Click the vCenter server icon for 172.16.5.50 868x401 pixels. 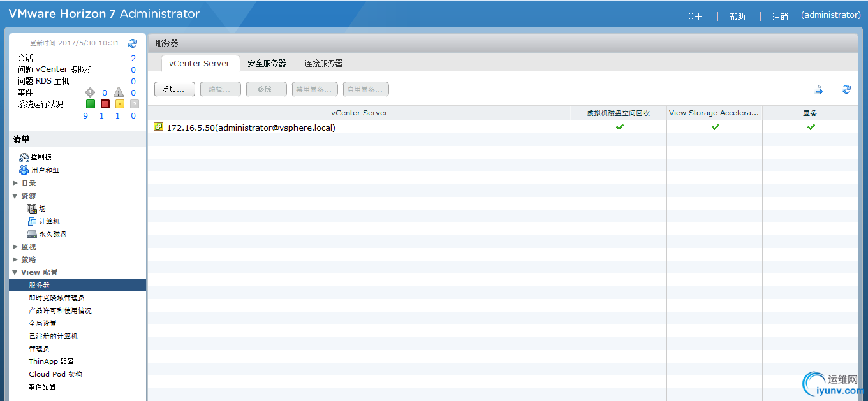(x=159, y=127)
